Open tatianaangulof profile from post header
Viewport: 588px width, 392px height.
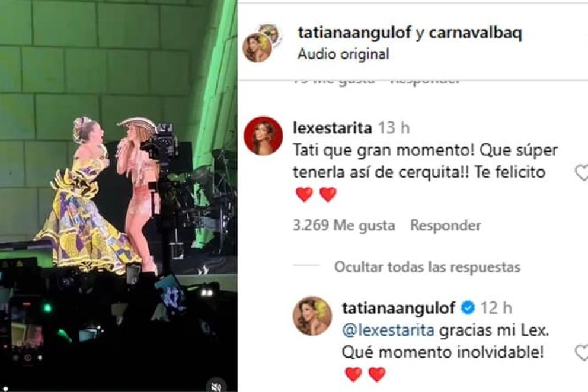(354, 33)
